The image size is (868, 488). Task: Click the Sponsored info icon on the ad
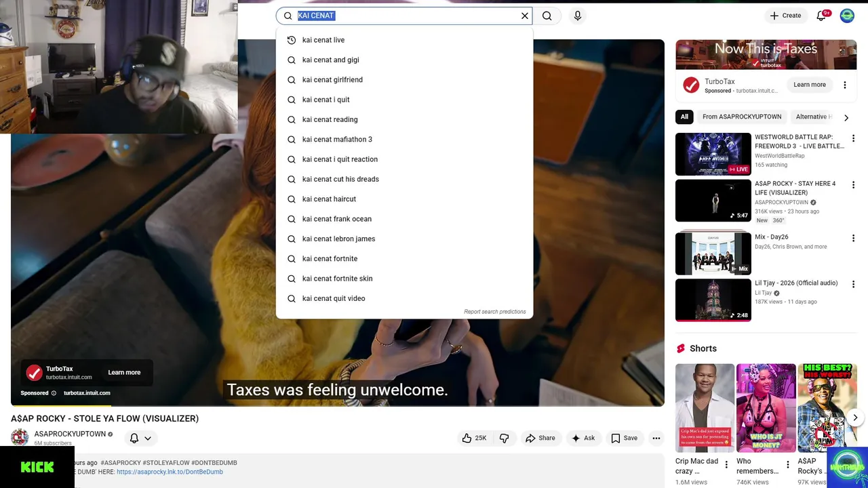(54, 393)
